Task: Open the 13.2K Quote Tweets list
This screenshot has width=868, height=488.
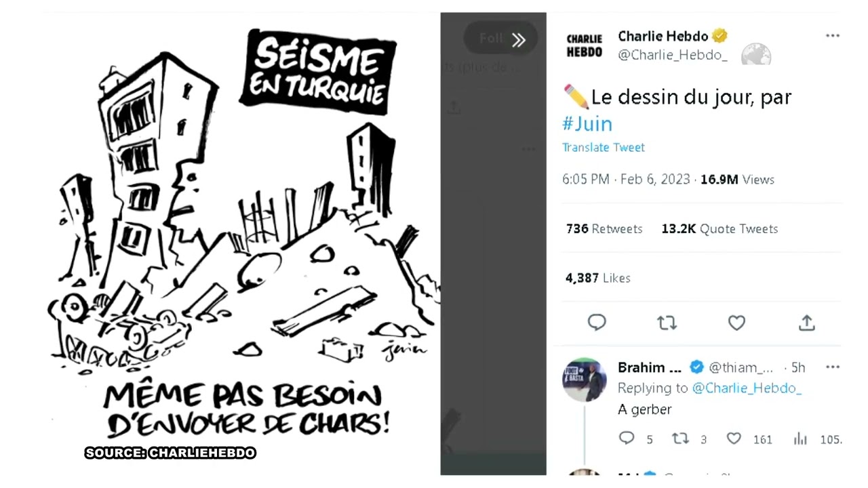Action: tap(719, 229)
